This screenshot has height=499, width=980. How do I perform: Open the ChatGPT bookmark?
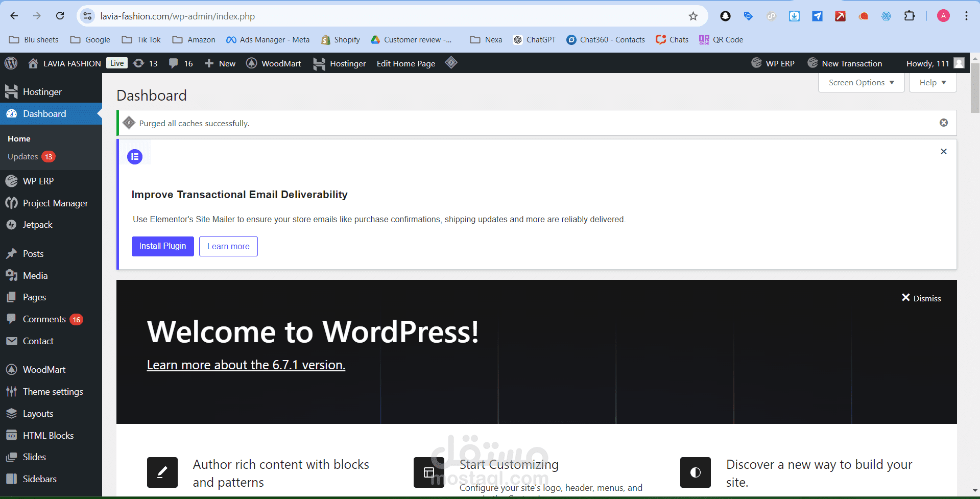[x=535, y=40]
